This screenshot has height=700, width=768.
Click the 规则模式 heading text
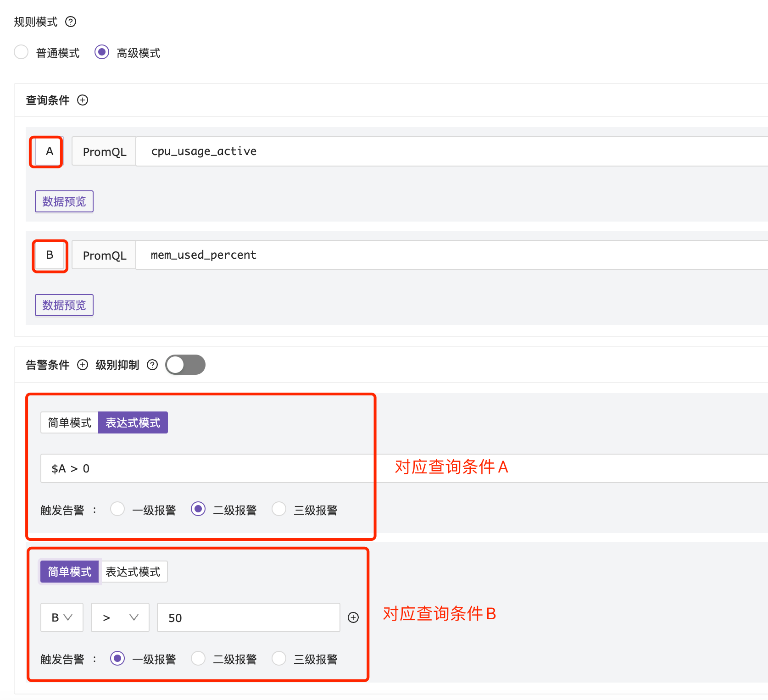pos(36,22)
